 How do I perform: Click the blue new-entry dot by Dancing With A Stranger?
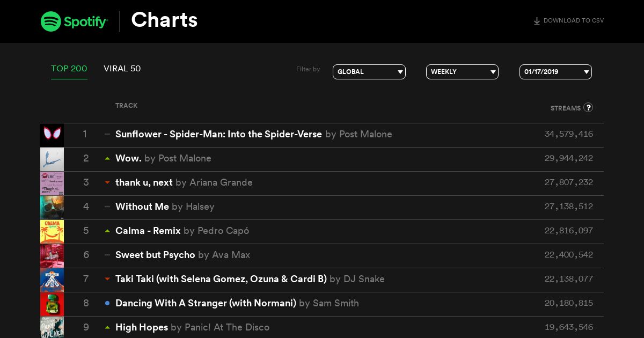pos(107,303)
